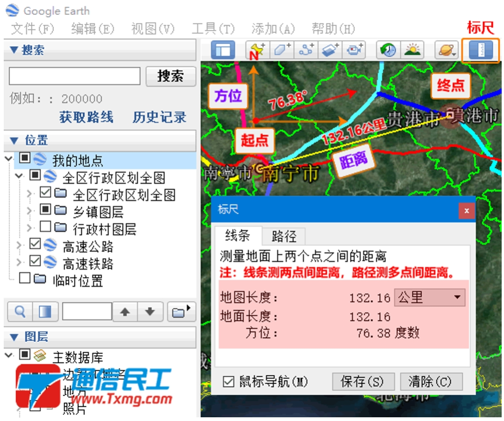Add a placemark with the pushpin icon
The image size is (504, 421).
[258, 50]
